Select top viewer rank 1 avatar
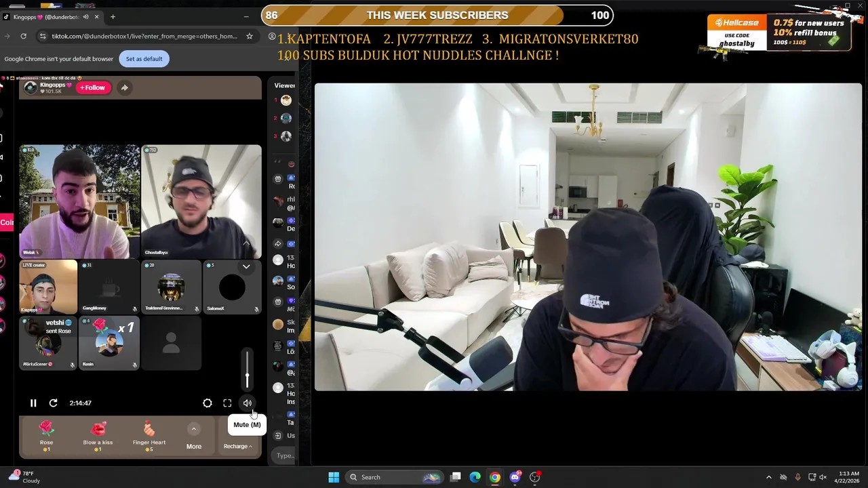 pyautogui.click(x=286, y=100)
